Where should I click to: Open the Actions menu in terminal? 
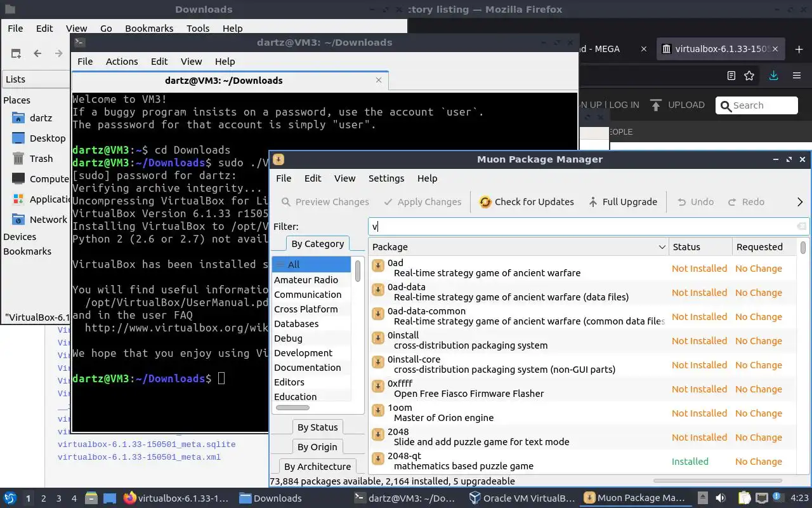(122, 62)
